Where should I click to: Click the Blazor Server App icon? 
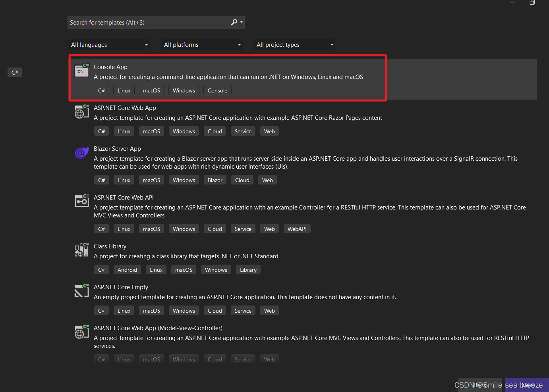pyautogui.click(x=82, y=152)
